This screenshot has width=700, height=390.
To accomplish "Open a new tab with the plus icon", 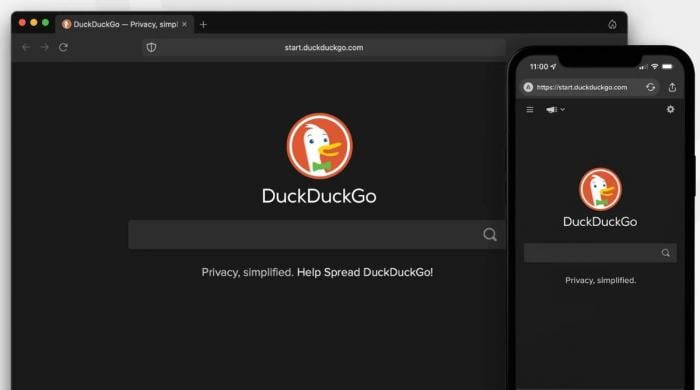I will (x=203, y=25).
